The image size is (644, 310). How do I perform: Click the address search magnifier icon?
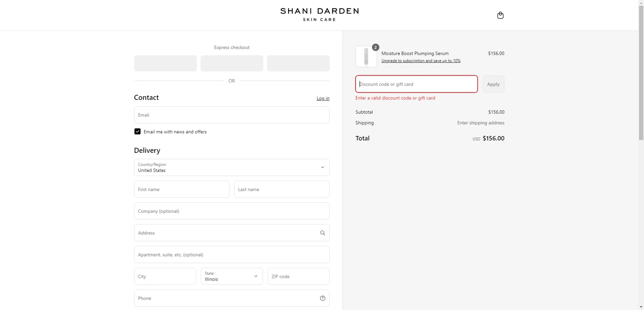coord(322,233)
